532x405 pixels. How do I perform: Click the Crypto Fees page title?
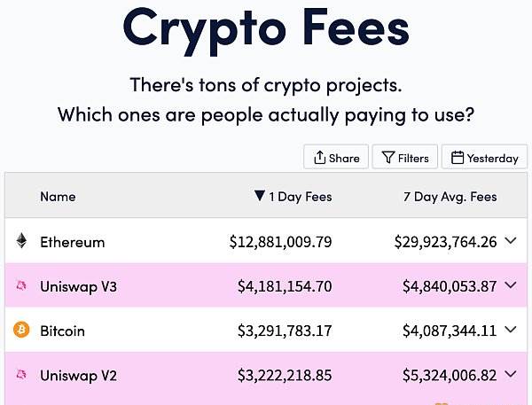tap(266, 30)
